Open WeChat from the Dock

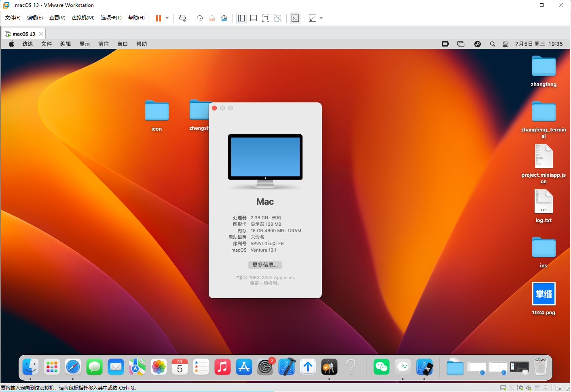[x=381, y=367]
